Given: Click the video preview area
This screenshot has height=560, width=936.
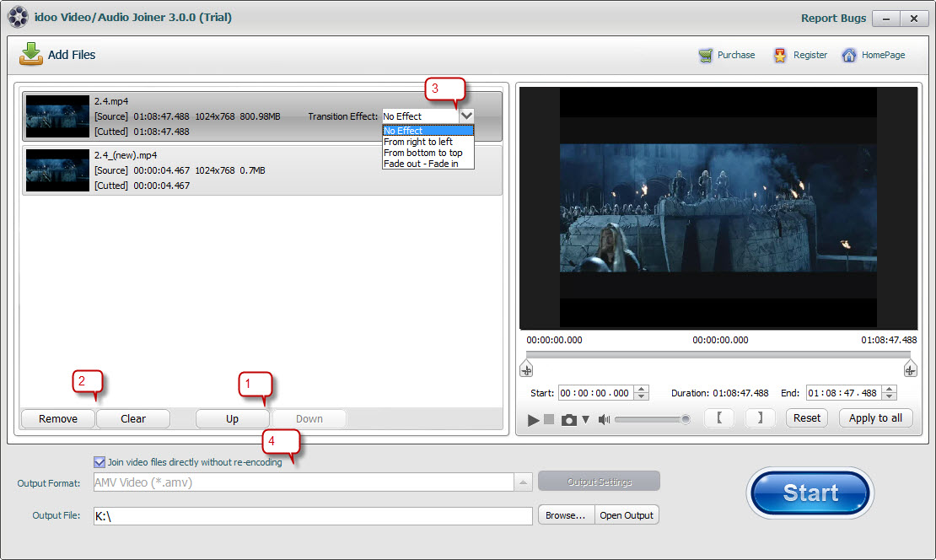Looking at the screenshot, I should click(718, 208).
